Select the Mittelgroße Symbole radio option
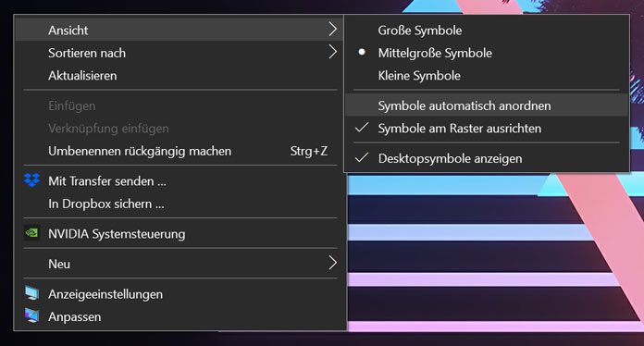Screen dimensions: 644x346 (x=487, y=53)
